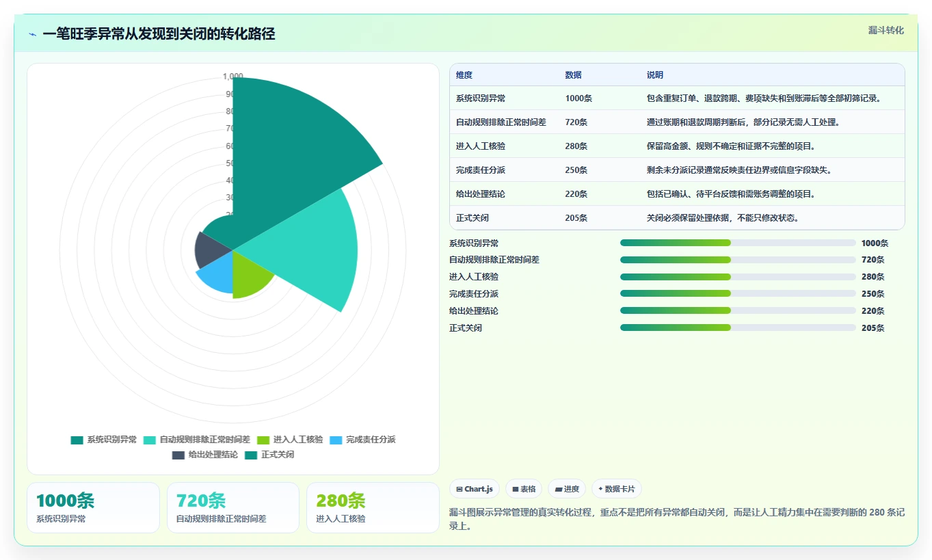Click the 1000条 value beside its progress bar
This screenshot has width=932, height=560.
click(x=875, y=243)
